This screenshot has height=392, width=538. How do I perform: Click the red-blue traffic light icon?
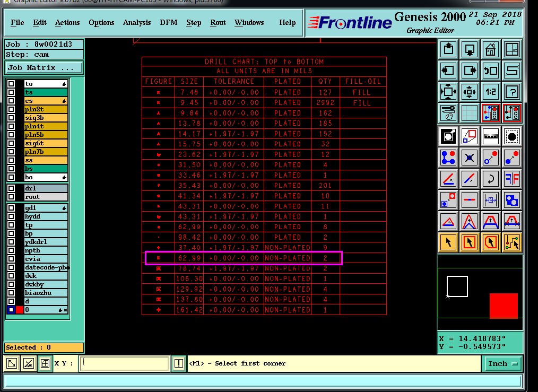[x=491, y=113]
